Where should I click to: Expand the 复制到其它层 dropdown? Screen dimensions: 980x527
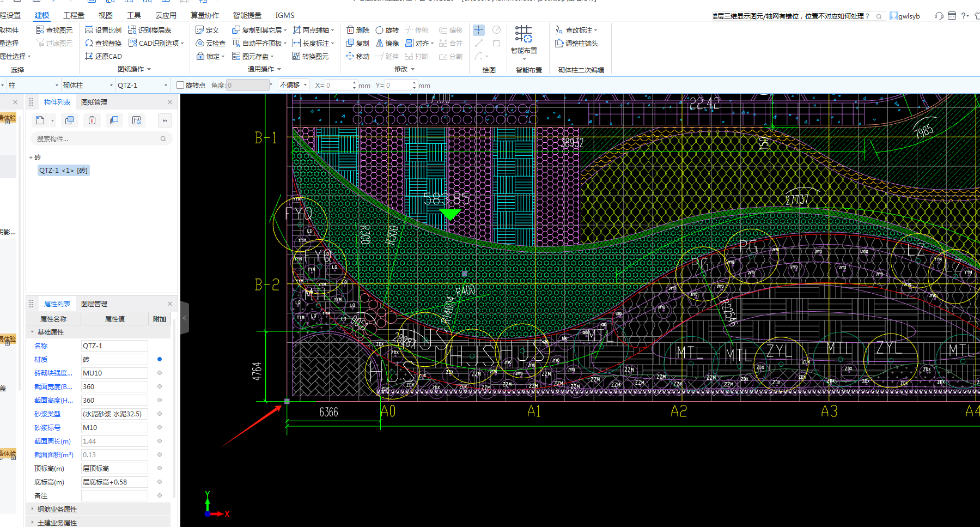(x=285, y=31)
